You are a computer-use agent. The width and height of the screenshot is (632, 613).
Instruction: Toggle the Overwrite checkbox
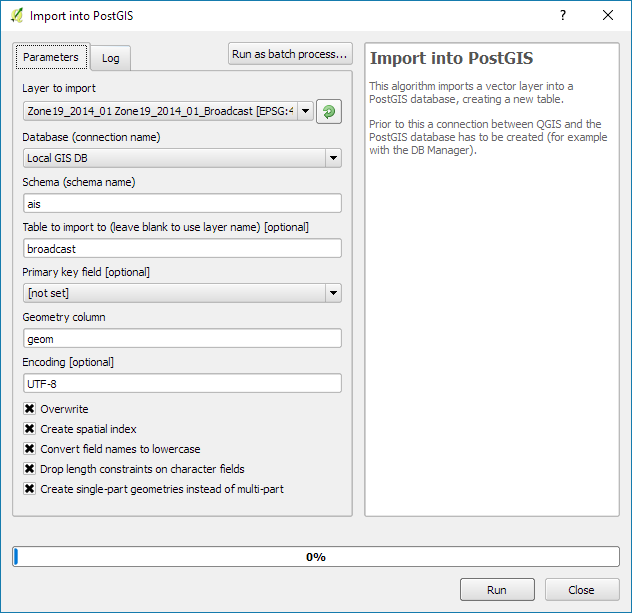click(29, 409)
